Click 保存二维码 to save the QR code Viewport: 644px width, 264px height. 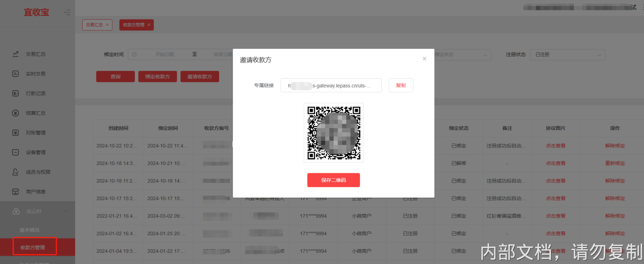(334, 180)
